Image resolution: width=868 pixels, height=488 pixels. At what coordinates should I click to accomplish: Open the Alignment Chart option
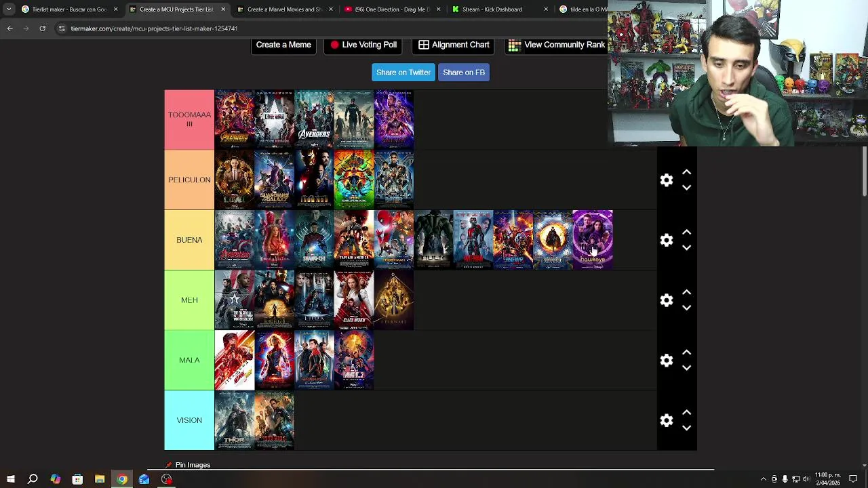pyautogui.click(x=454, y=45)
